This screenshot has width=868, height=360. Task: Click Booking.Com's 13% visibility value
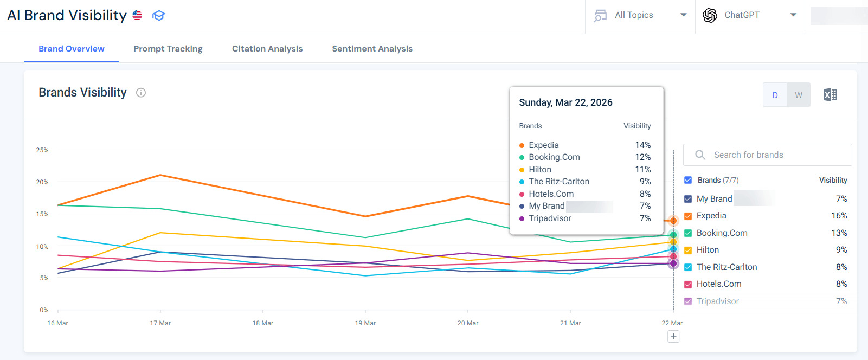click(x=839, y=233)
